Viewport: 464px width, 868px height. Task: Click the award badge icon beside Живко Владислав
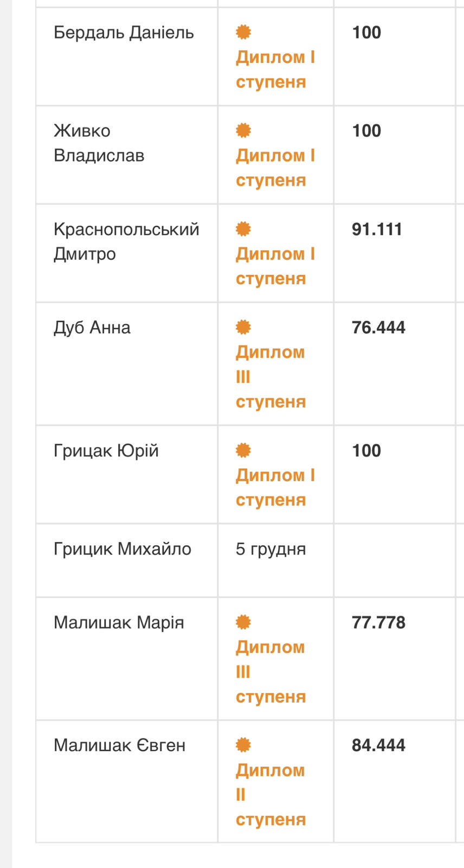[243, 131]
